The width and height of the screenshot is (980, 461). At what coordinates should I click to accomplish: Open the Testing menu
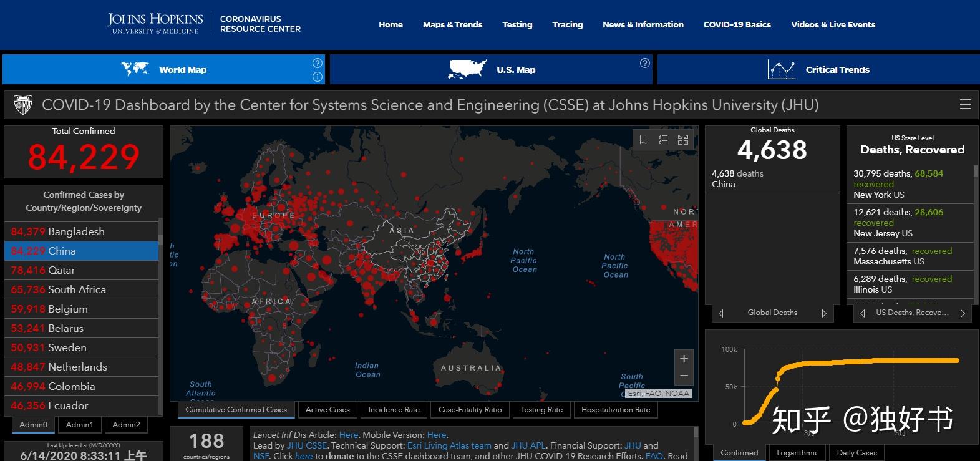point(517,25)
